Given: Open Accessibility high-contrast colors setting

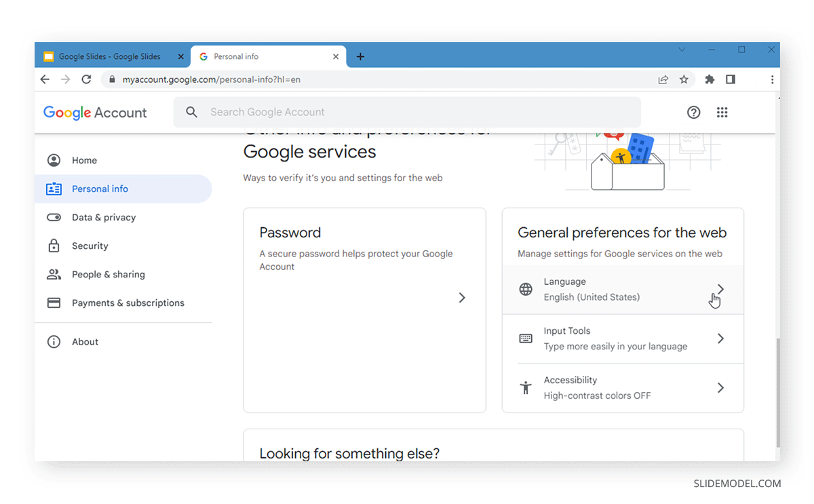Looking at the screenshot, I should click(x=623, y=388).
